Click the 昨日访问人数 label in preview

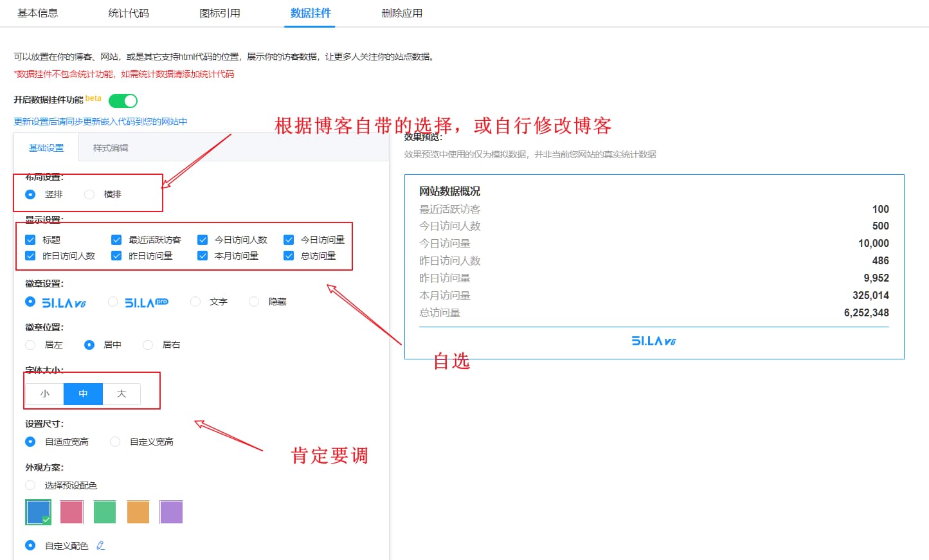[x=450, y=260]
